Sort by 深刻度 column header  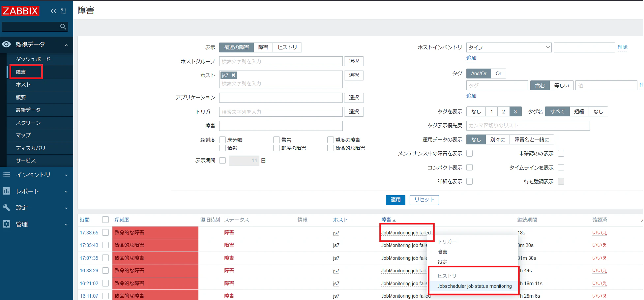[x=122, y=220]
